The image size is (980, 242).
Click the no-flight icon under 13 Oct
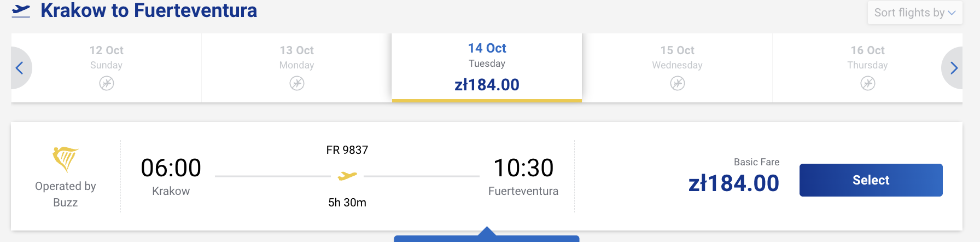tap(297, 83)
